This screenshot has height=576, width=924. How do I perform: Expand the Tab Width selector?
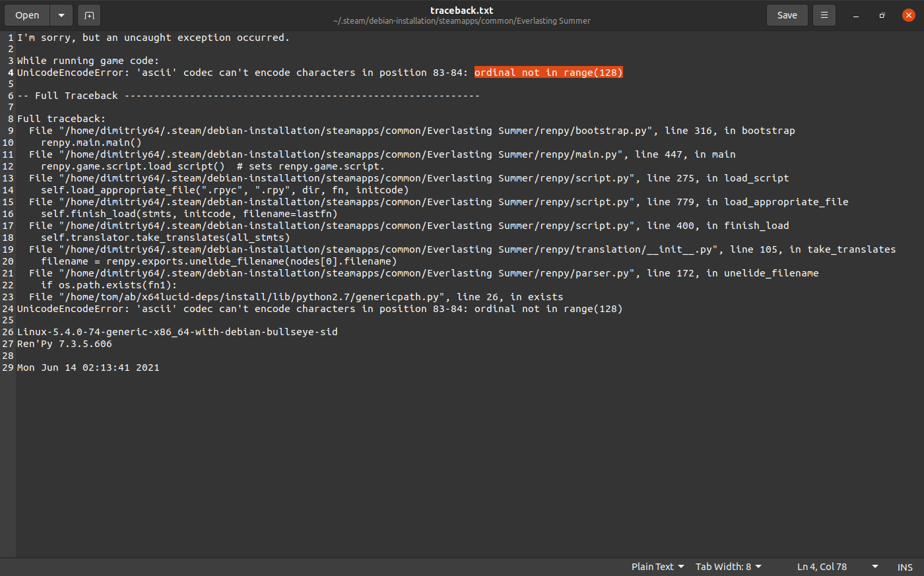pos(729,567)
